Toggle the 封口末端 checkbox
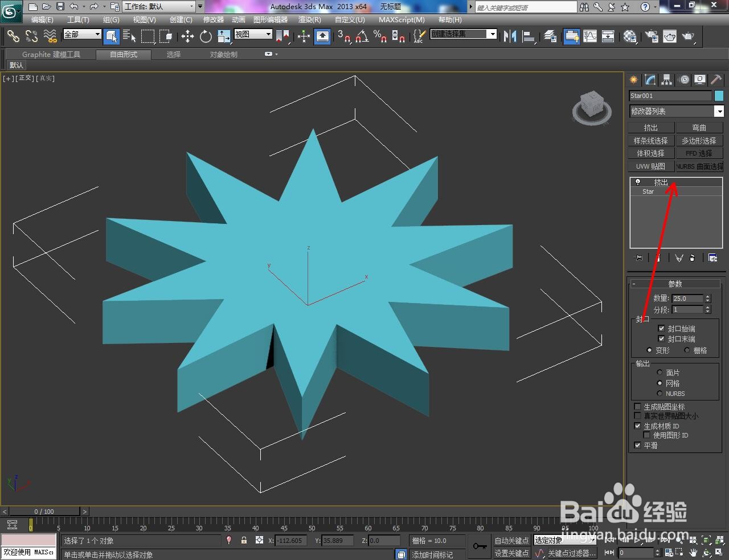 pyautogui.click(x=661, y=338)
